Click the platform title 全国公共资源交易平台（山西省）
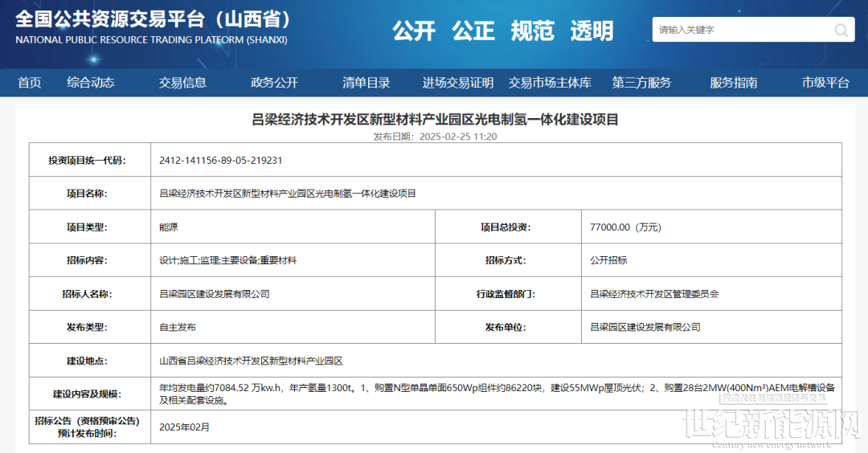 pyautogui.click(x=154, y=19)
